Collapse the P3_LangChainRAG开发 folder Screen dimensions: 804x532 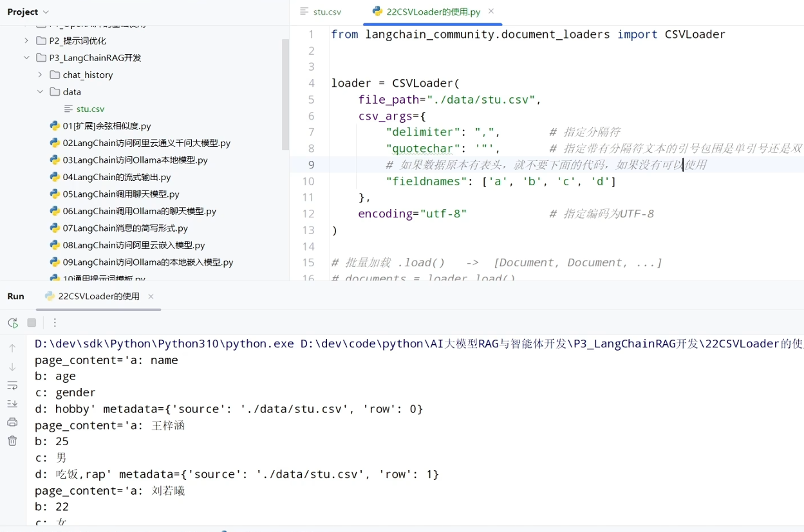point(26,58)
